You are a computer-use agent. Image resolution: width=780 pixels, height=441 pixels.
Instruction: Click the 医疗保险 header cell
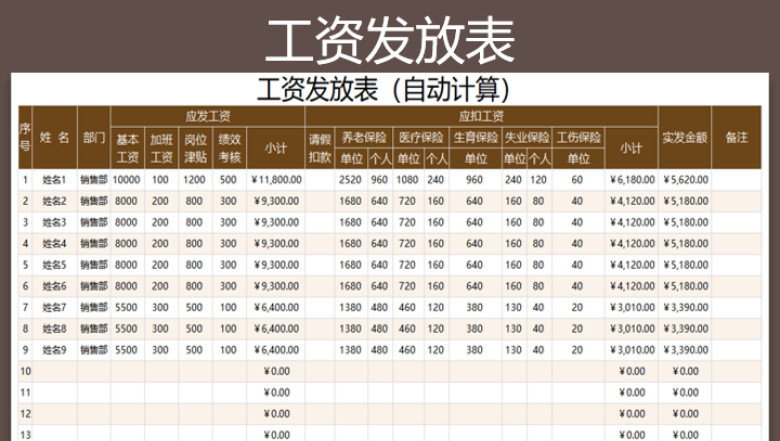click(x=421, y=138)
